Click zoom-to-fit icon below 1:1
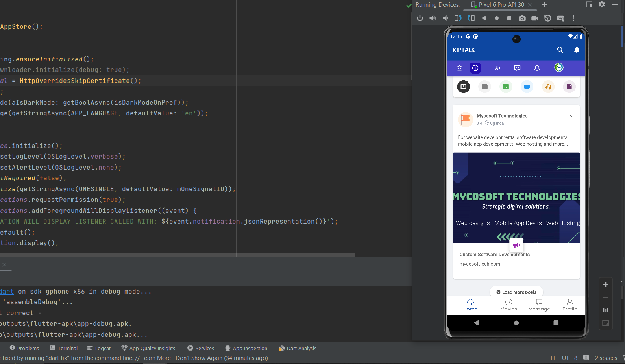Screen dimensions: 625x364 [x=606, y=323]
